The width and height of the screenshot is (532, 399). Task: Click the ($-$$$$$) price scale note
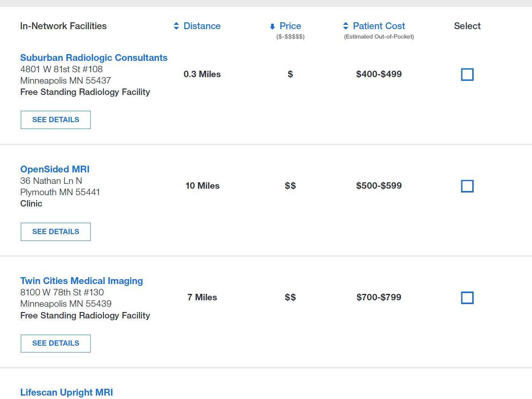pyautogui.click(x=290, y=37)
